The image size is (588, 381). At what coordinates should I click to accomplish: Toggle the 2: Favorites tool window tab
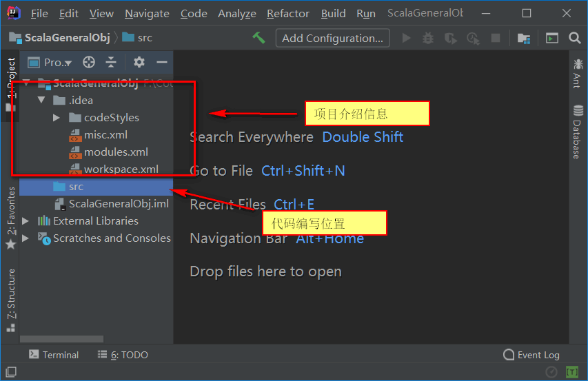(10, 218)
